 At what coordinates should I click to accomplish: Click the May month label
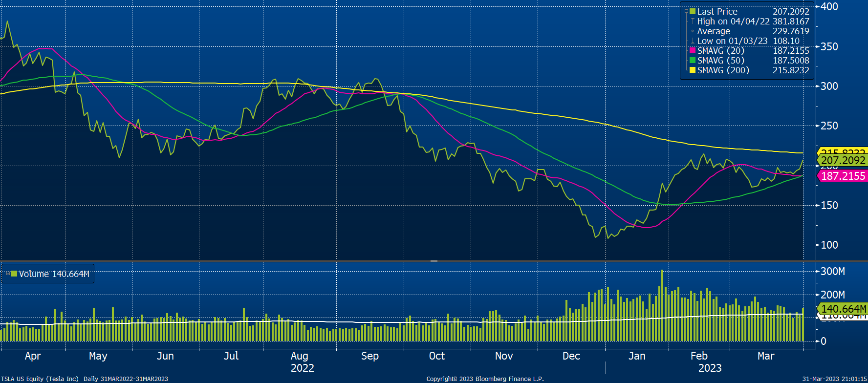click(x=98, y=356)
